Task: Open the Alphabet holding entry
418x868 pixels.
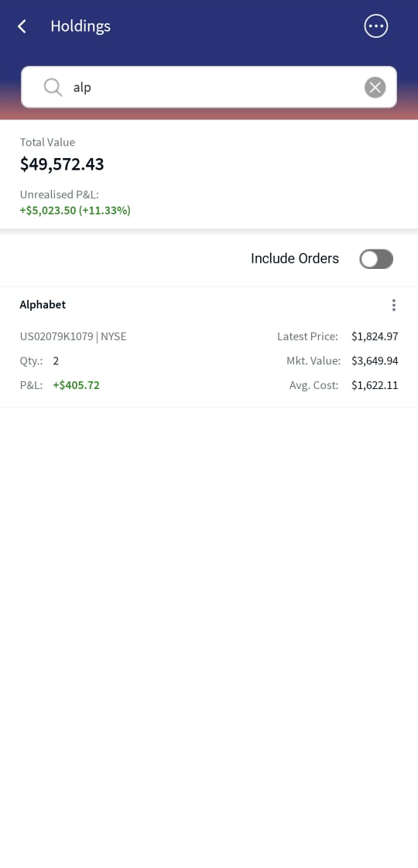Action: (209, 347)
